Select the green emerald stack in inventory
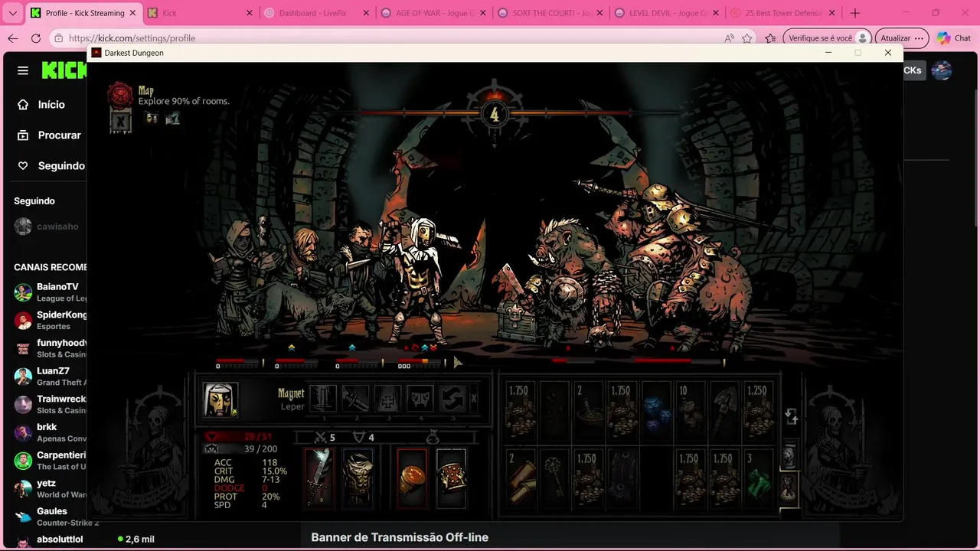This screenshot has width=980, height=551. click(x=758, y=478)
